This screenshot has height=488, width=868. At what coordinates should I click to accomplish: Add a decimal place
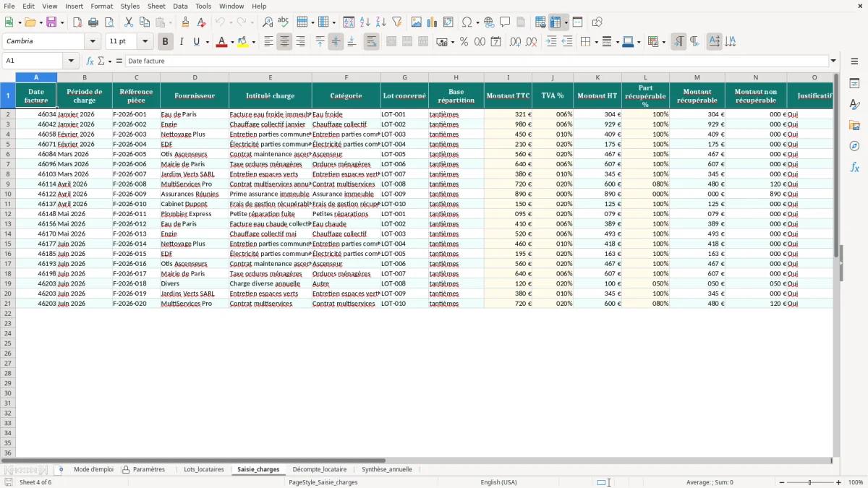(515, 42)
